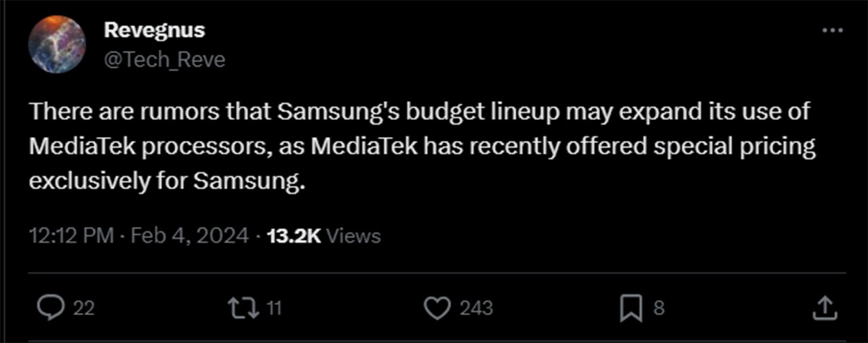Click the word 'Views' beside 13.2K
Screen dimensions: 868x343
coord(353,236)
